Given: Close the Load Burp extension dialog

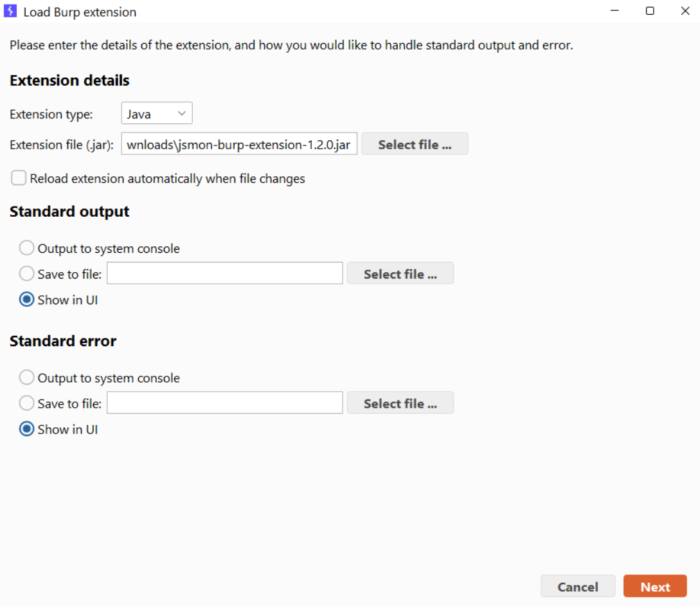Looking at the screenshot, I should point(685,12).
